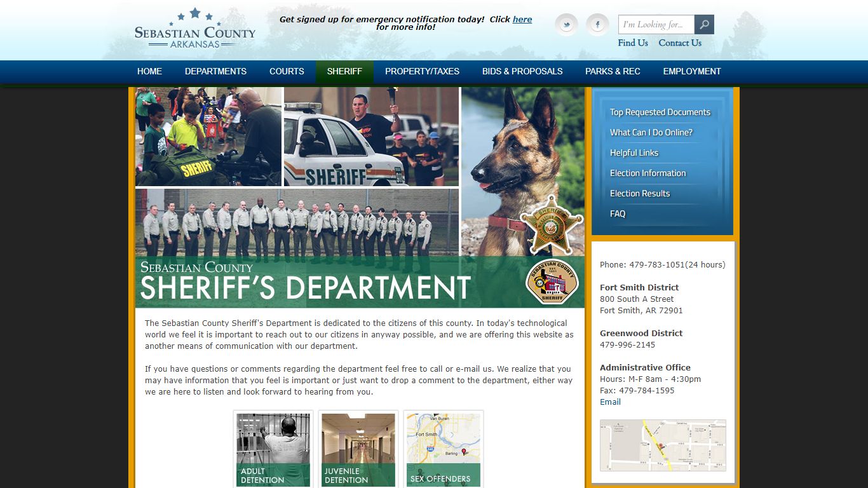Click the search magnifier button
The width and height of the screenshot is (868, 488).
[x=704, y=25]
